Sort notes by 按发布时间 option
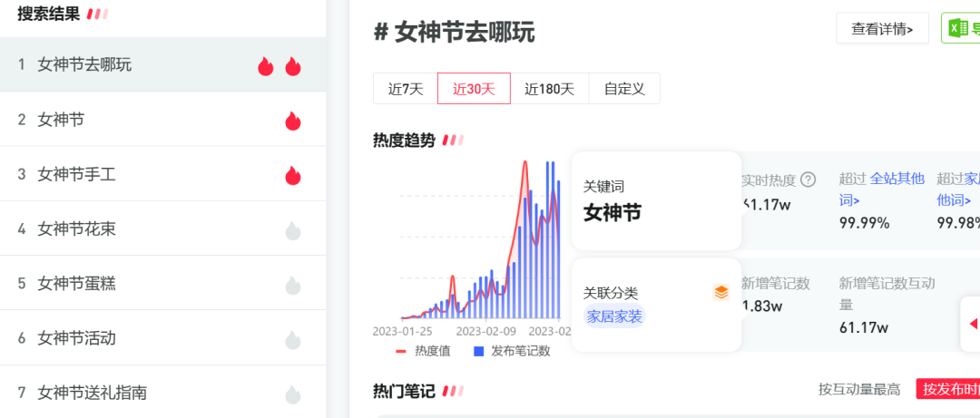 point(948,389)
